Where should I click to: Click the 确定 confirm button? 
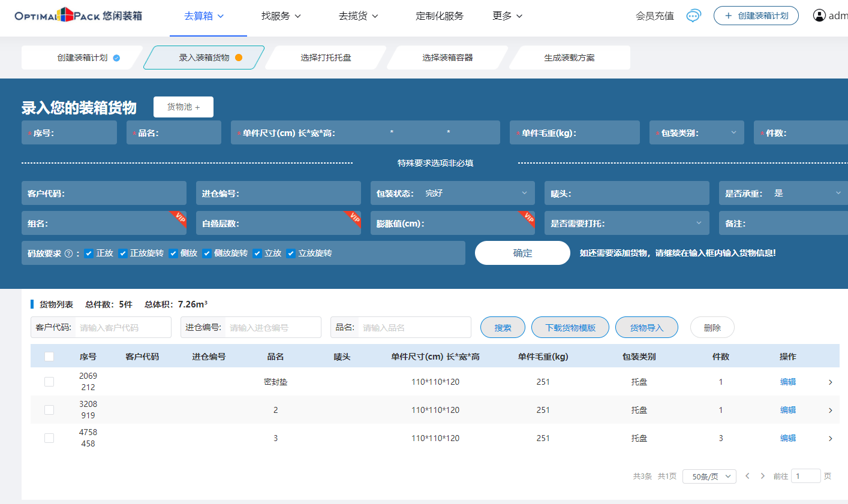pos(522,253)
